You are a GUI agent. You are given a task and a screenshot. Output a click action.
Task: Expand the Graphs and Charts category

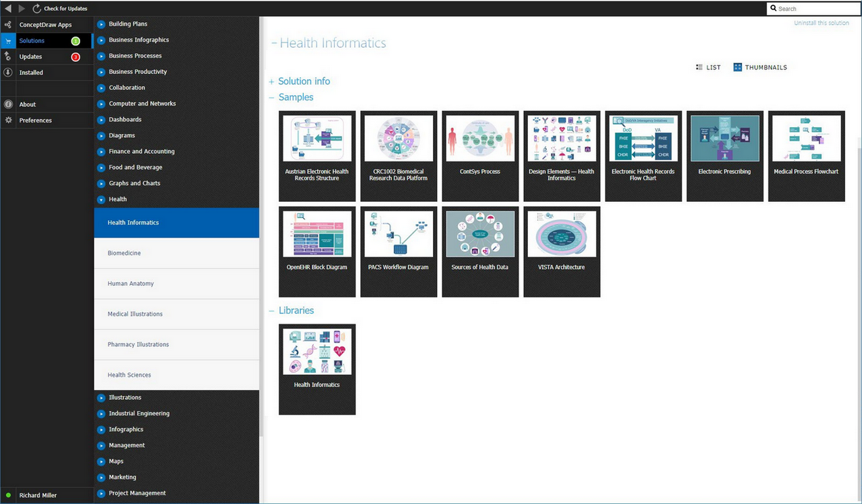101,183
